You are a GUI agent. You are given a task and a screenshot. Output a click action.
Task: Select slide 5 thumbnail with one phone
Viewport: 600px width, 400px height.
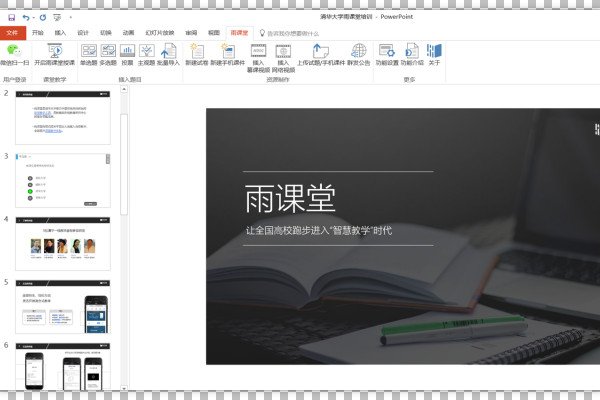63,307
